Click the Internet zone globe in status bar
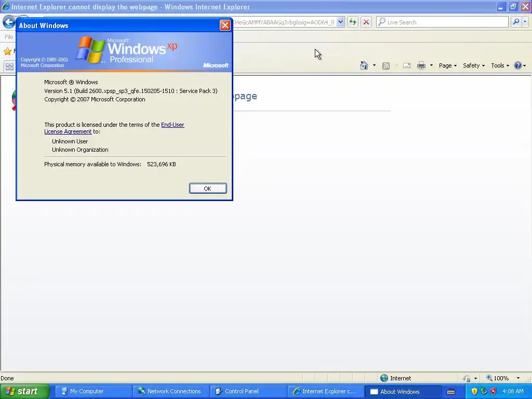The image size is (532, 399). [x=384, y=378]
